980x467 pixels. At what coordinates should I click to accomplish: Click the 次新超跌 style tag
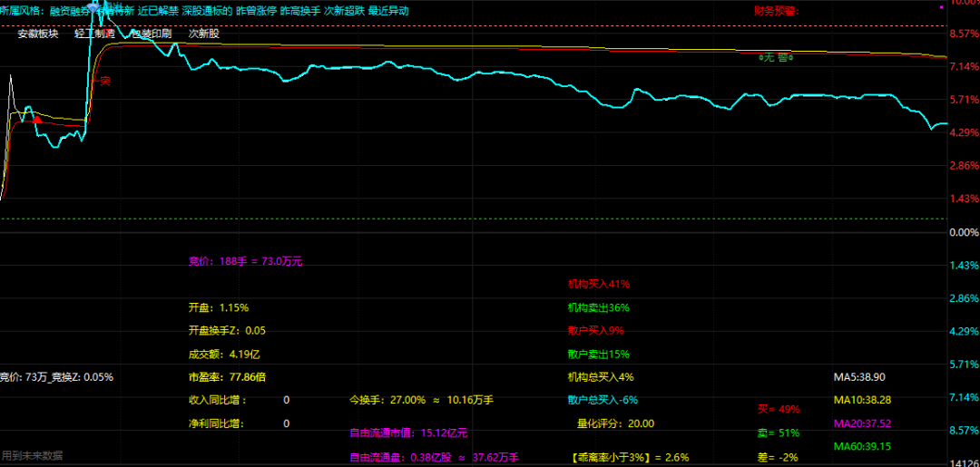tap(344, 11)
